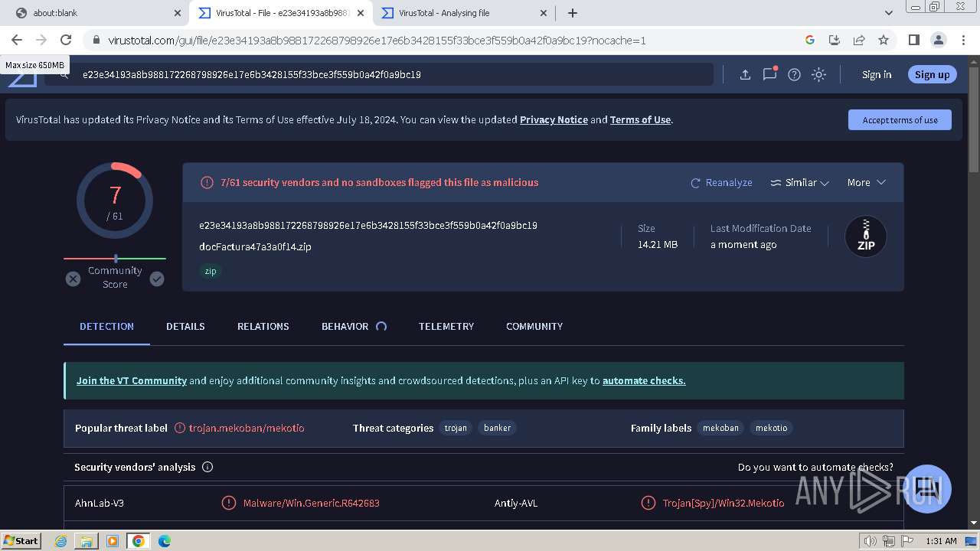Vote positive on community score
Viewport: 980px width, 551px height.
[x=157, y=279]
